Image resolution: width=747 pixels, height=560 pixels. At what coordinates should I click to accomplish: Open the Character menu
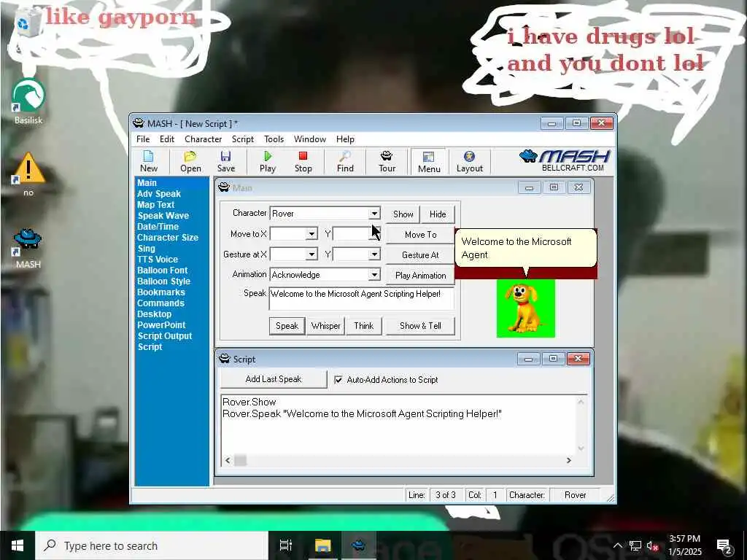pos(203,139)
